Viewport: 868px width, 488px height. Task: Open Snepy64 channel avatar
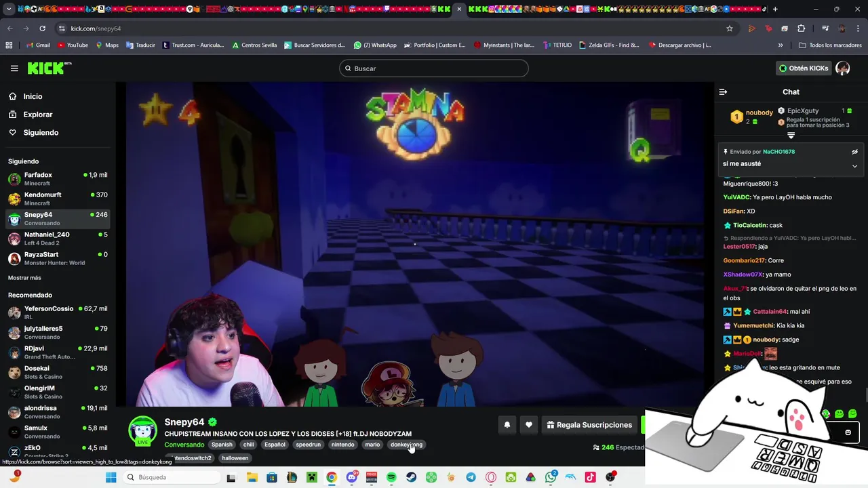143,430
